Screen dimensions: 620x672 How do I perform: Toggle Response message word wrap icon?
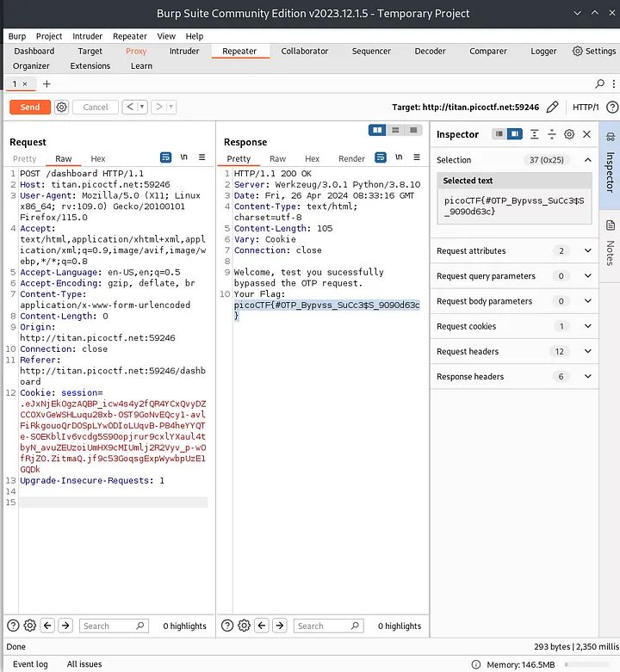point(381,157)
